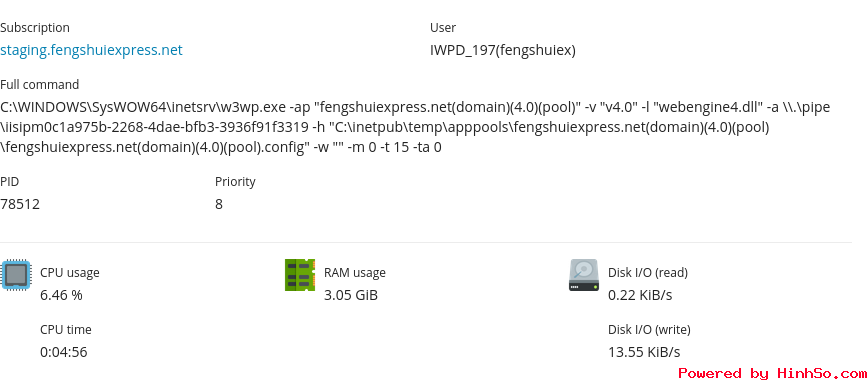Select the RAM usage 3.05 GiB value
Screen dimensions: 868x380
351,295
